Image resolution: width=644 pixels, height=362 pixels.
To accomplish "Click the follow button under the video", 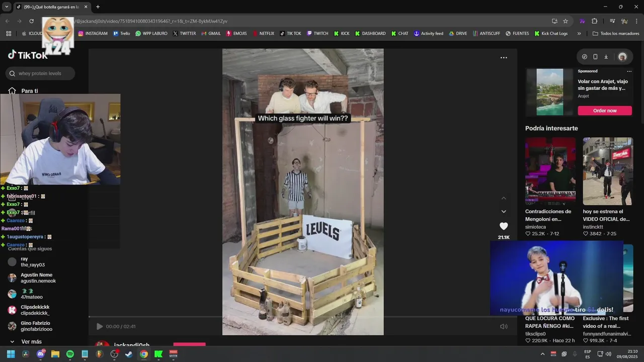I will (x=189, y=345).
